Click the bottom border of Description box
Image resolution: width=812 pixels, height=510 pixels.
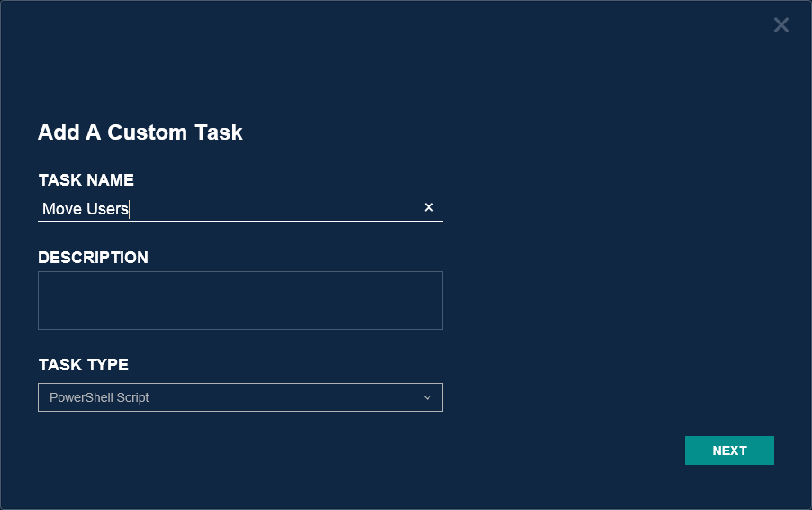(239, 329)
